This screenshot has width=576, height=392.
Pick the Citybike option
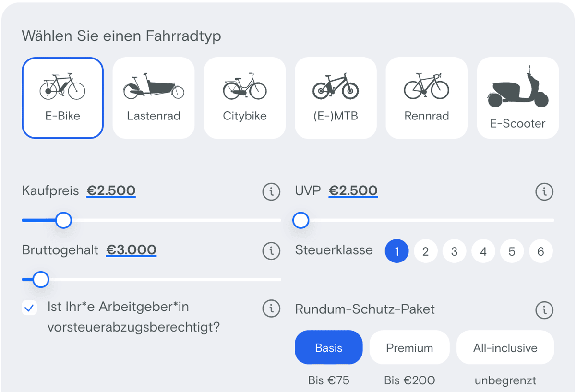(x=245, y=98)
